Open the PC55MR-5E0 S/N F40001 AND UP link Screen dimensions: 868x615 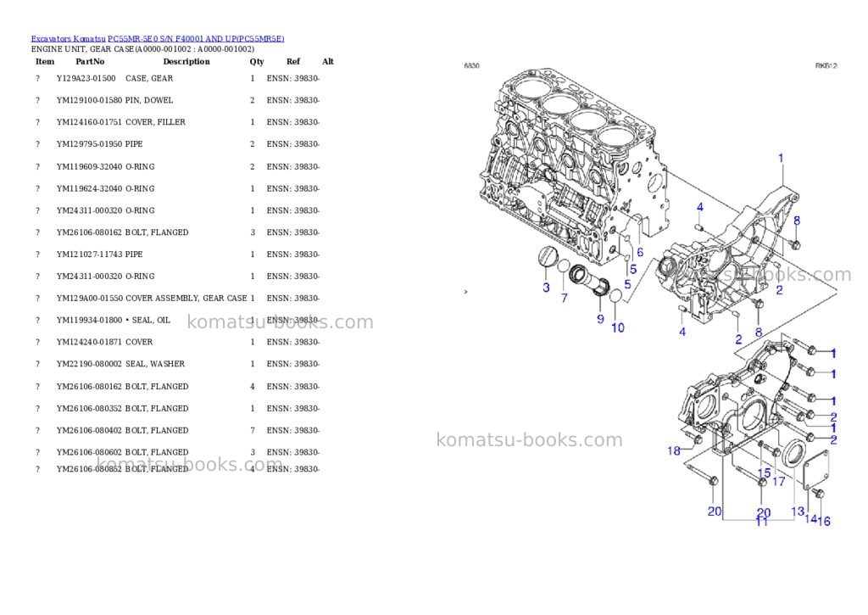pyautogui.click(x=196, y=39)
